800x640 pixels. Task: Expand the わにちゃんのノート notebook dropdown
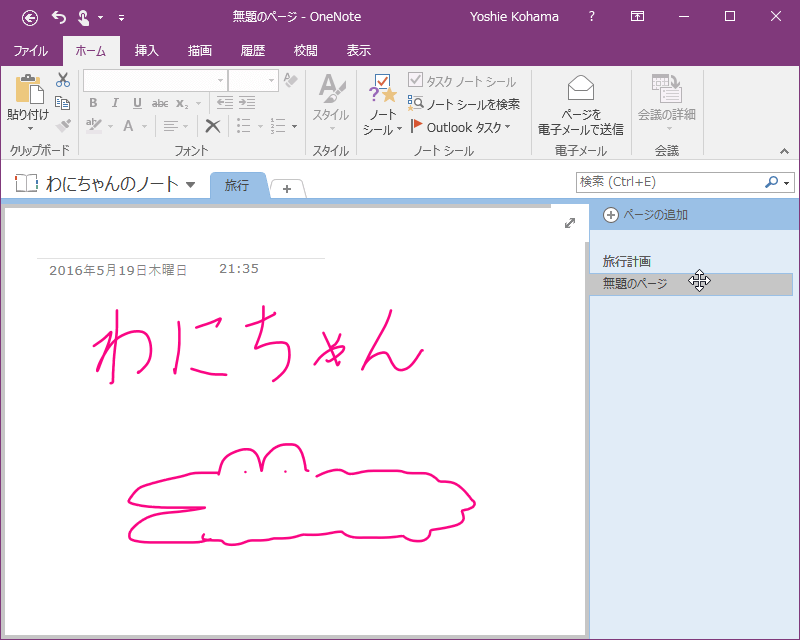190,184
